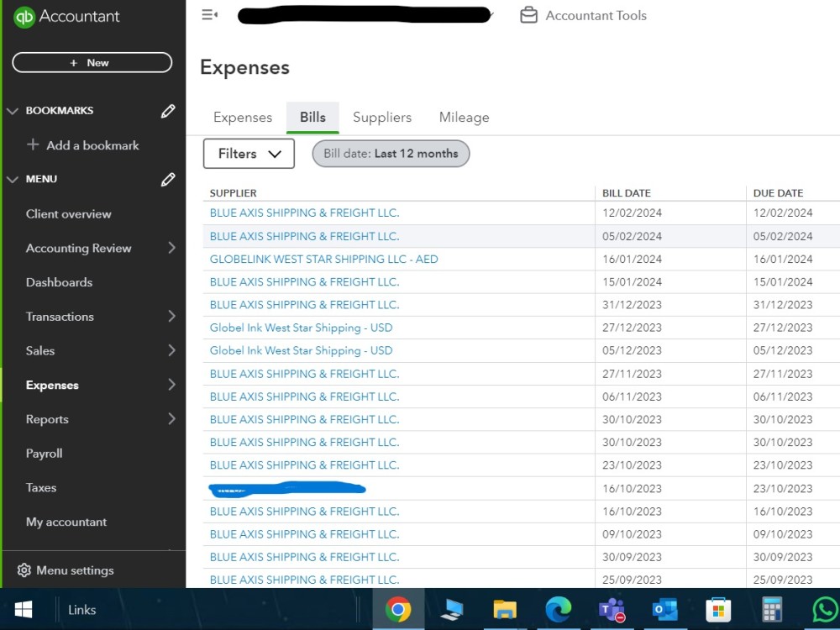This screenshot has width=840, height=630.
Task: Open the Accountant Tools briefcase icon
Action: tap(528, 15)
